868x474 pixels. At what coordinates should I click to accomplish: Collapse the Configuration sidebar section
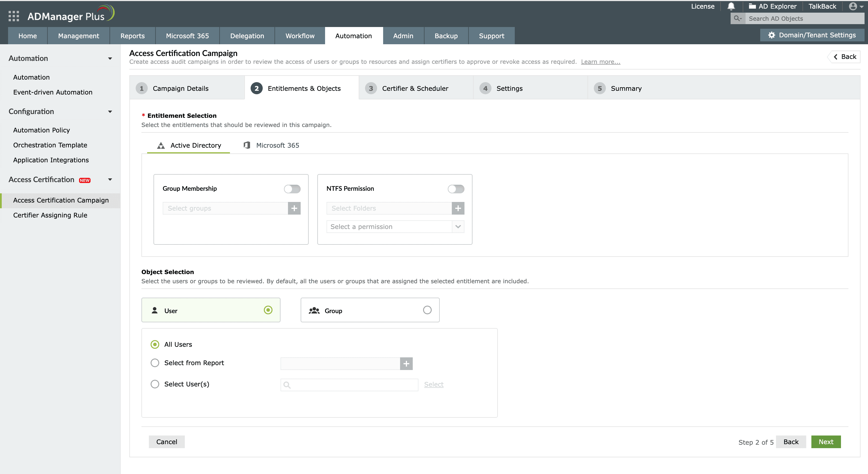(x=110, y=111)
